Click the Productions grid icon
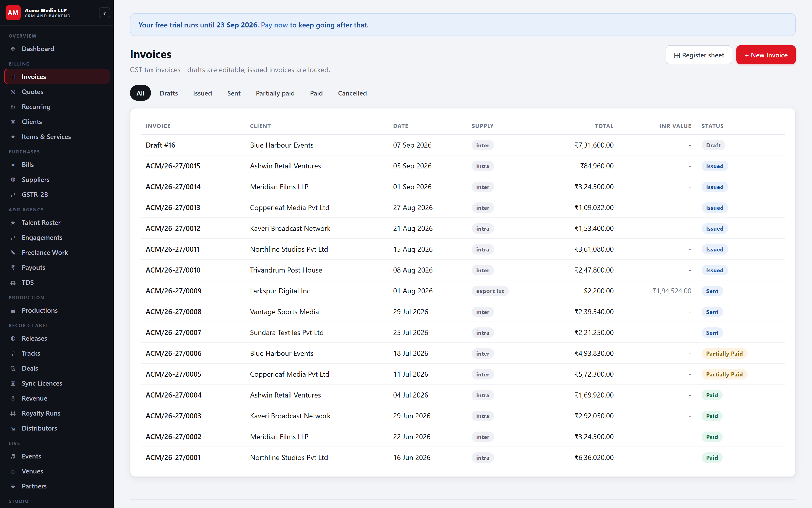 tap(13, 311)
